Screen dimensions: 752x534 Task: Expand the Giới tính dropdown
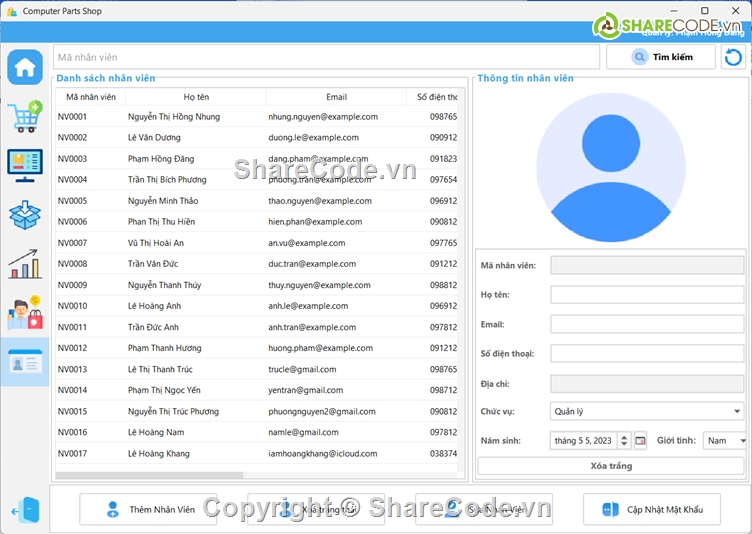[x=724, y=440]
